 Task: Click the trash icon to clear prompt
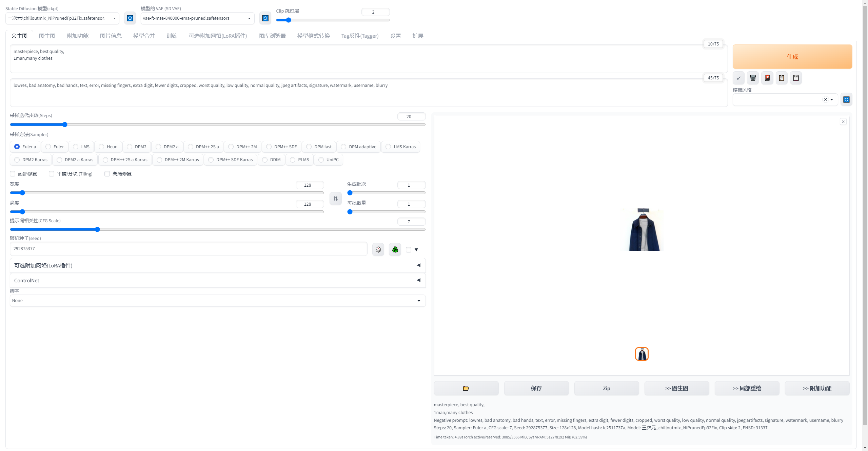pos(753,78)
